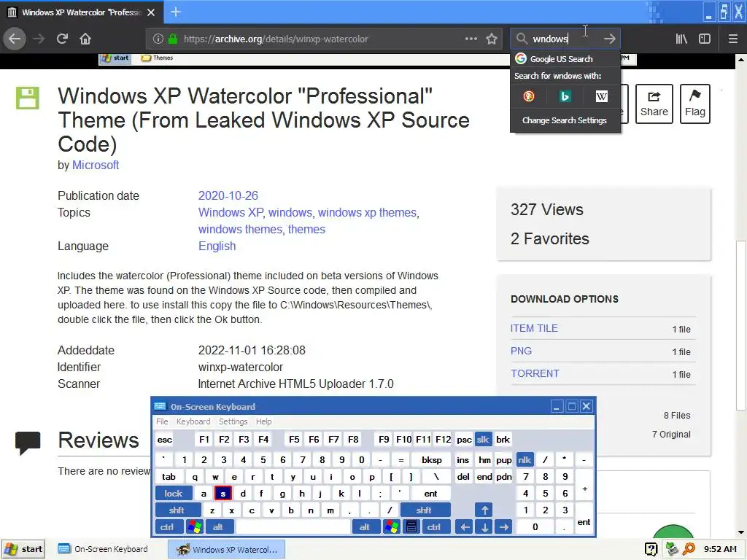
Task: Click the magnifier tray icon
Action: [689, 549]
